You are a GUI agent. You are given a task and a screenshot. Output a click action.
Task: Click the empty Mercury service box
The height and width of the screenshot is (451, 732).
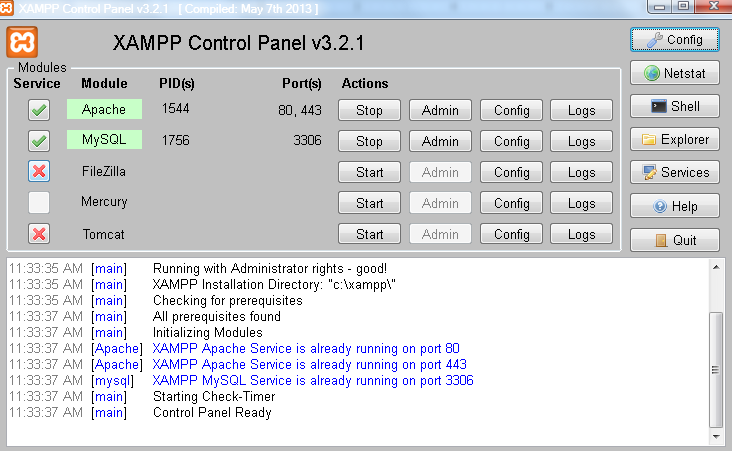point(39,203)
